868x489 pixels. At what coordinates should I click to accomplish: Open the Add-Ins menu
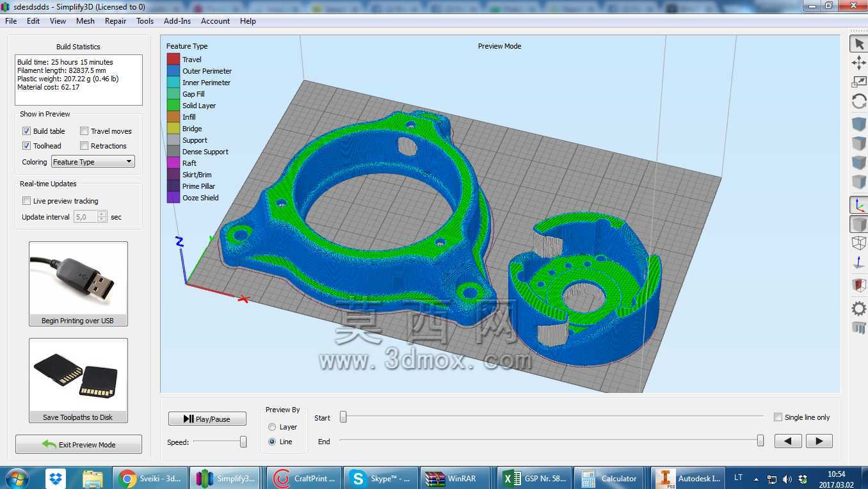[x=177, y=21]
